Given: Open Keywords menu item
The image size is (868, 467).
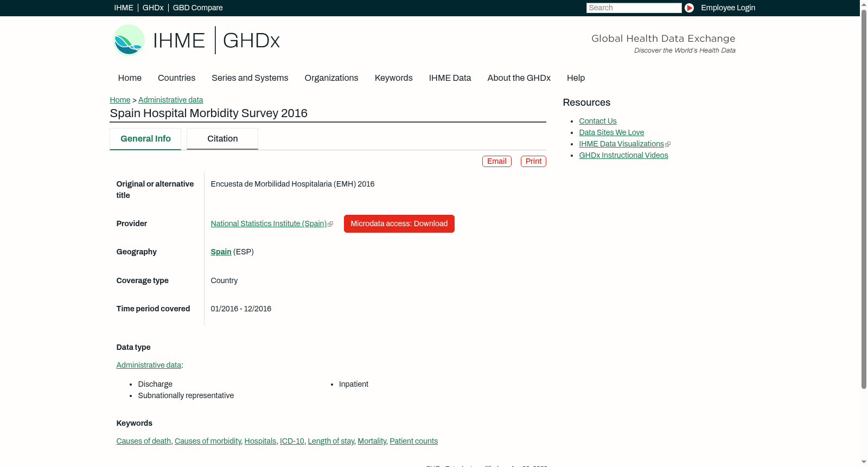Looking at the screenshot, I should point(394,78).
